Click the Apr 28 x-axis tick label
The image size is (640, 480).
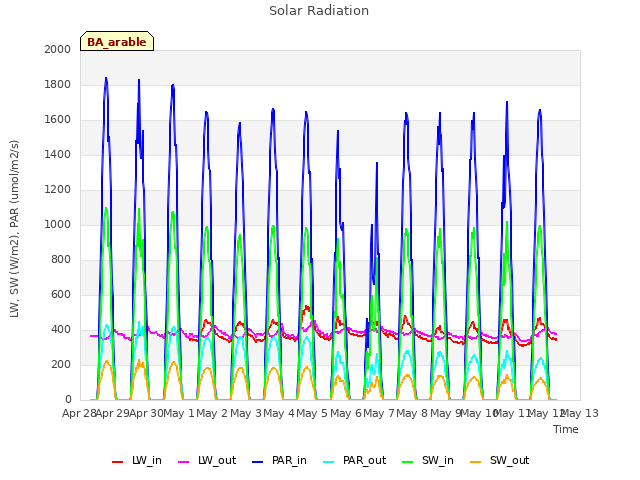[x=79, y=413]
